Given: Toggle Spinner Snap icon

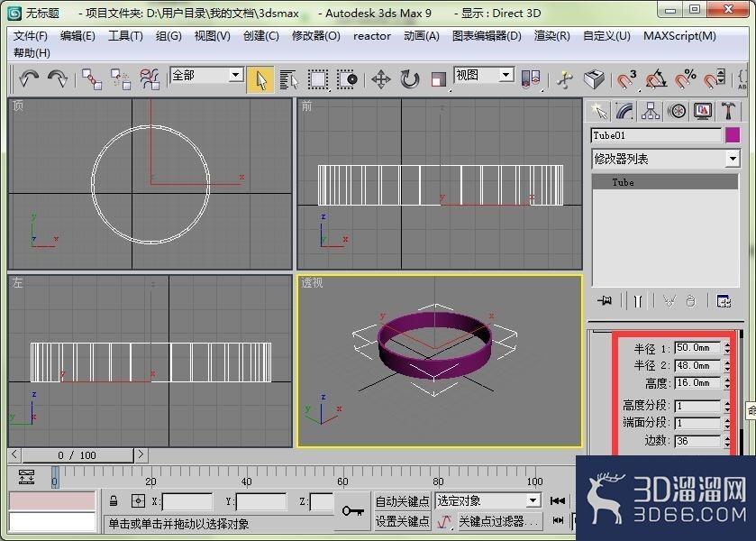Looking at the screenshot, I should [x=714, y=78].
